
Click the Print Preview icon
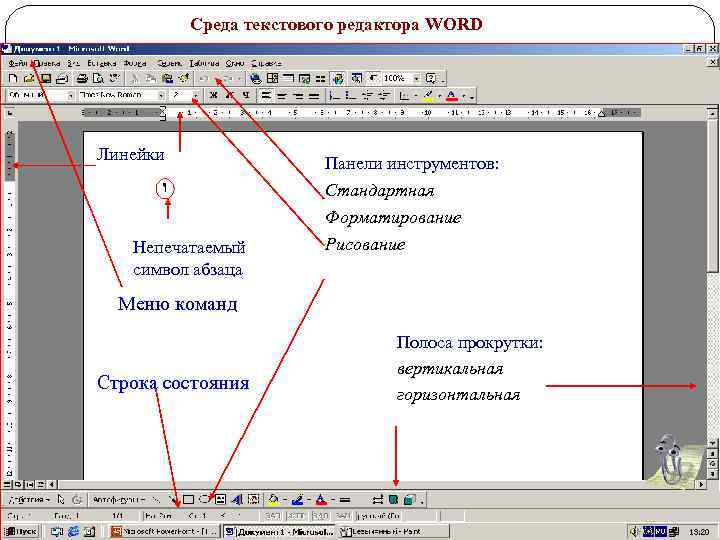point(98,79)
